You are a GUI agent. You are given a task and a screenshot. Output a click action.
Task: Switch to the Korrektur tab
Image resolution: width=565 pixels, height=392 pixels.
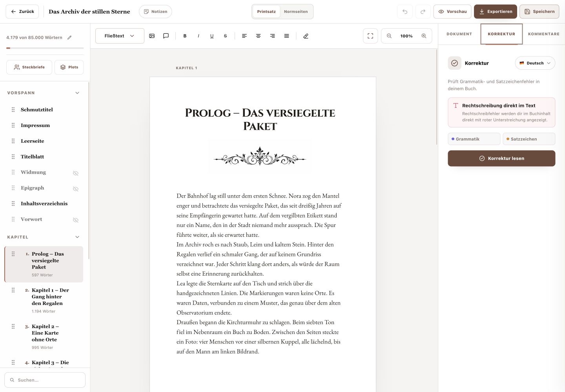(501, 34)
